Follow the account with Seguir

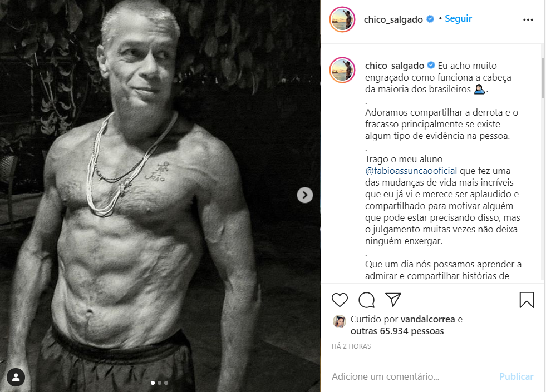pos(458,18)
